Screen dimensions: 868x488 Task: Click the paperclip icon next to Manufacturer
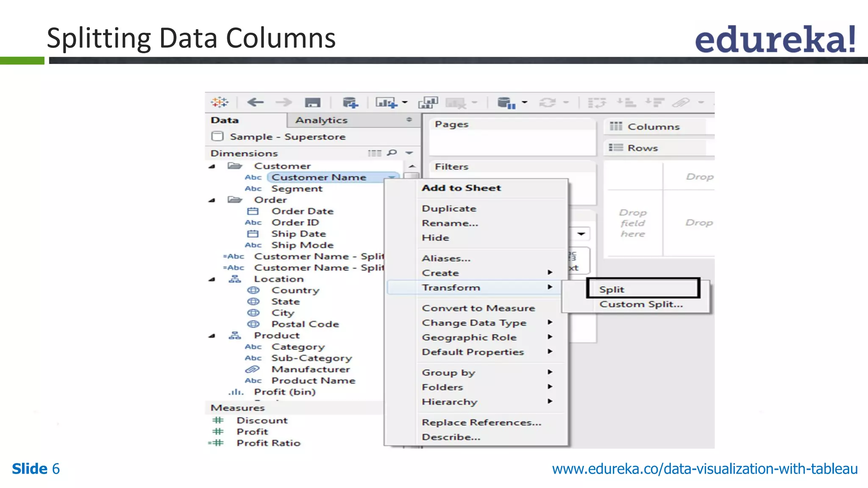[x=253, y=369]
